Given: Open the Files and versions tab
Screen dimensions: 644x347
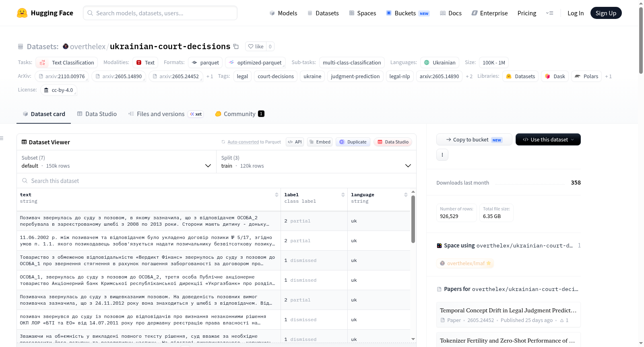Looking at the screenshot, I should click(x=166, y=114).
